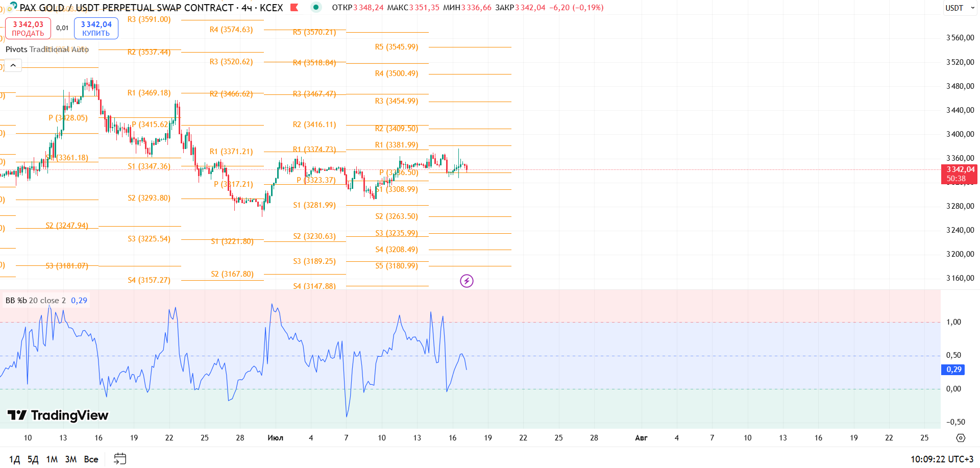Open the USDT currency dropdown
This screenshot has width=980, height=468.
point(960,8)
